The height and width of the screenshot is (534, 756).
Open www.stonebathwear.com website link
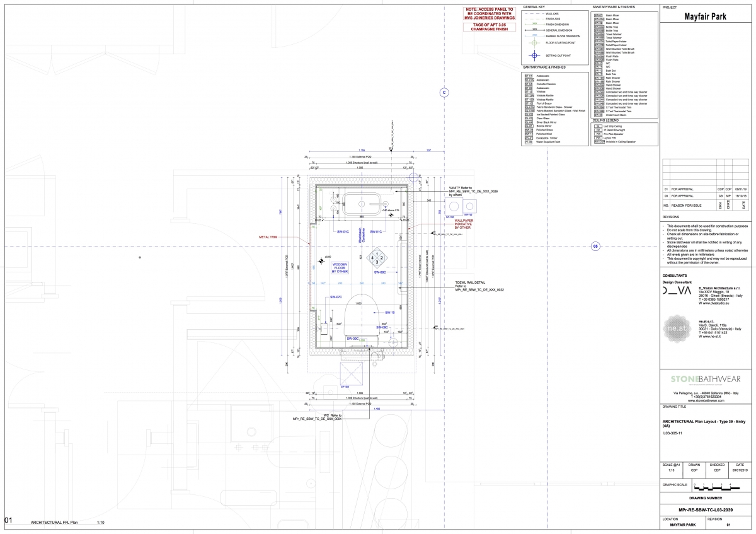coord(706,400)
